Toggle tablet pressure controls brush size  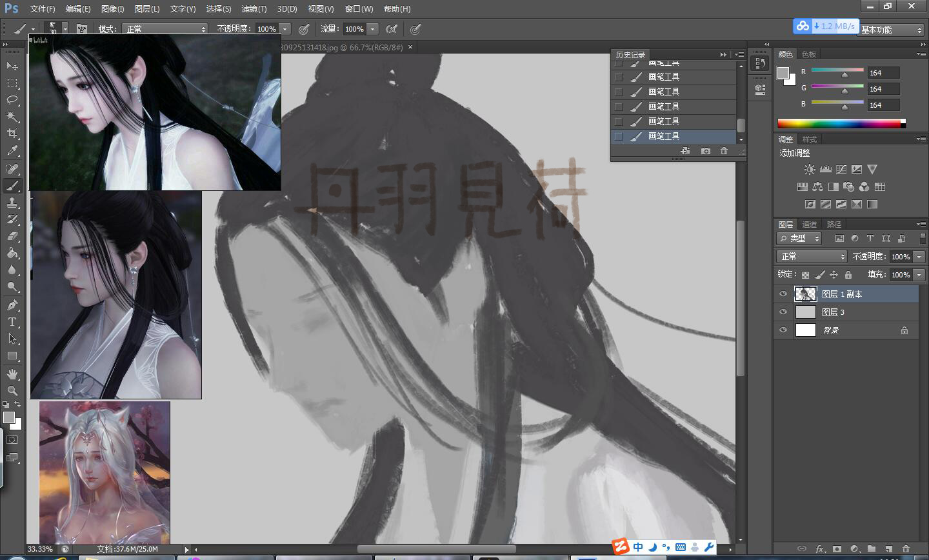(x=416, y=29)
